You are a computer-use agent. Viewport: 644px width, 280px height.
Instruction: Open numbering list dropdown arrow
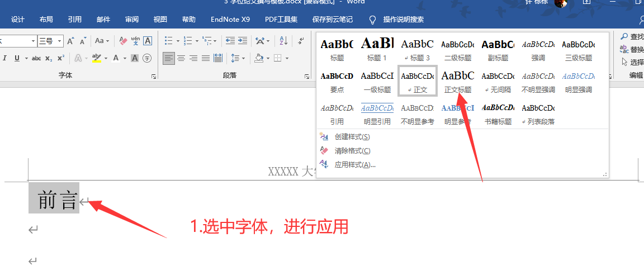pyautogui.click(x=197, y=41)
